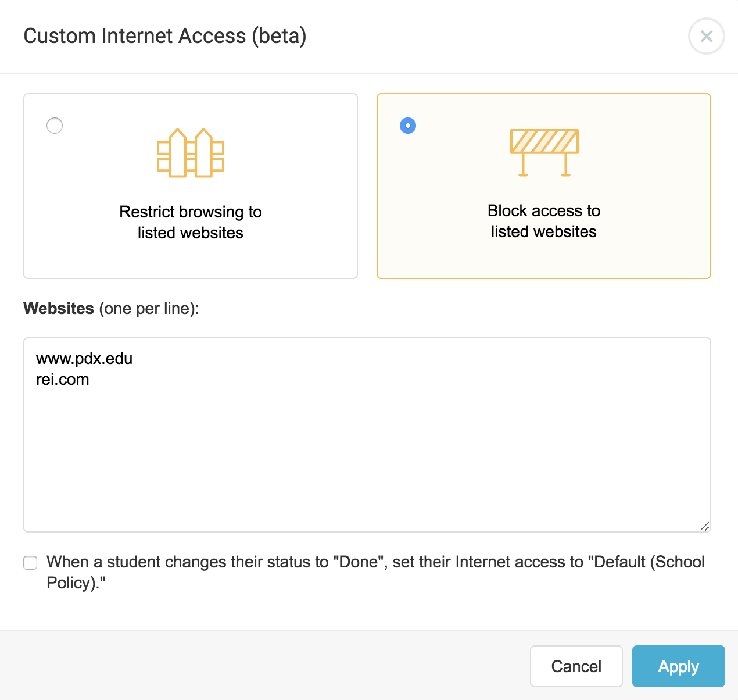Click the 'Block access to listed websites' text

pyautogui.click(x=543, y=221)
